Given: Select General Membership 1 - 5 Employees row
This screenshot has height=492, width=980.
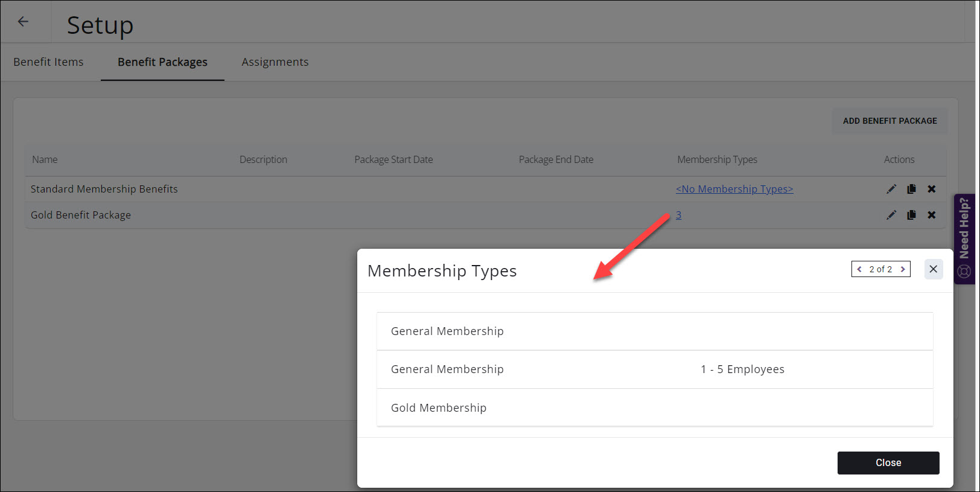Looking at the screenshot, I should (x=654, y=369).
